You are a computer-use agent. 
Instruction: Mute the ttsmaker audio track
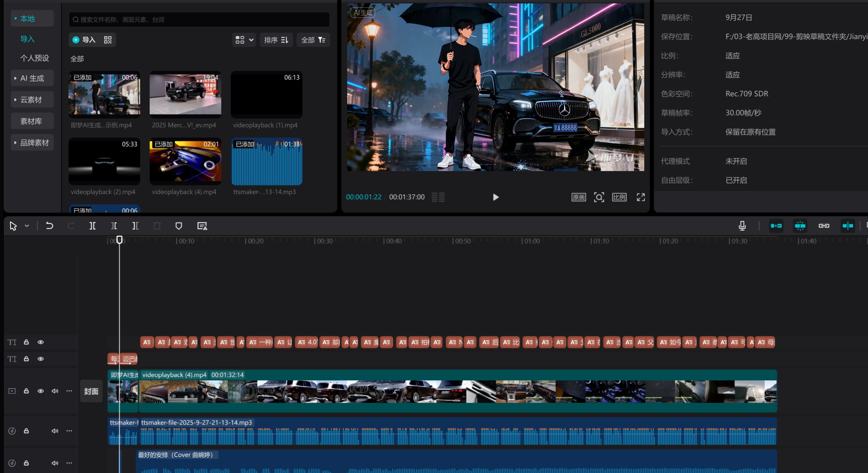pyautogui.click(x=55, y=431)
